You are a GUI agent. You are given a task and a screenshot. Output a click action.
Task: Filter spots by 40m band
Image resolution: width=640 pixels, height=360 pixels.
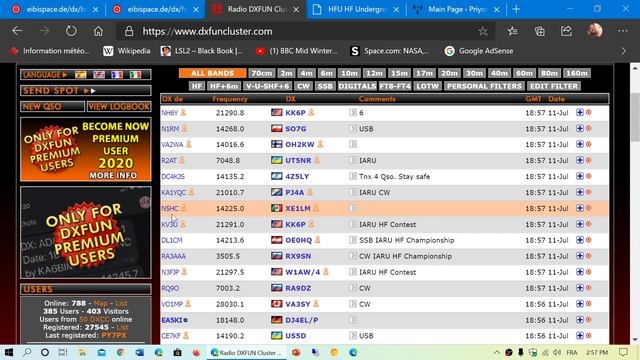pyautogui.click(x=499, y=73)
